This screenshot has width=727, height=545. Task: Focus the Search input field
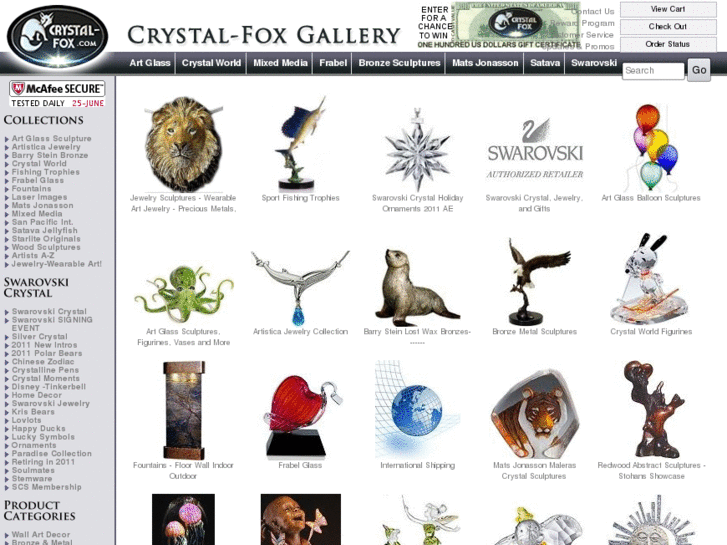(653, 71)
